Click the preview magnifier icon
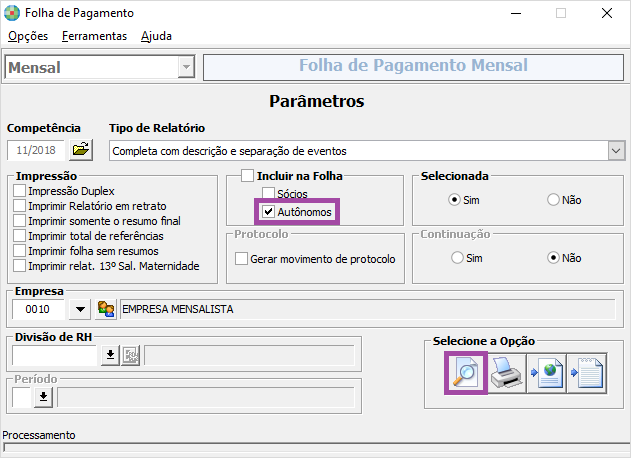 [466, 373]
